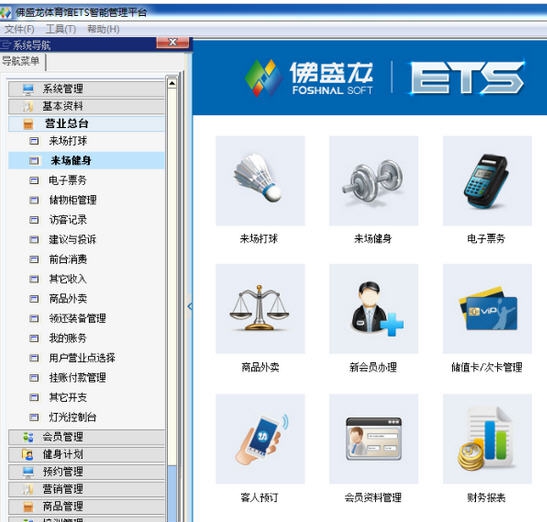The height and width of the screenshot is (522, 547).
Task: Click the 健身计划 person icon
Action: pyautogui.click(x=28, y=454)
